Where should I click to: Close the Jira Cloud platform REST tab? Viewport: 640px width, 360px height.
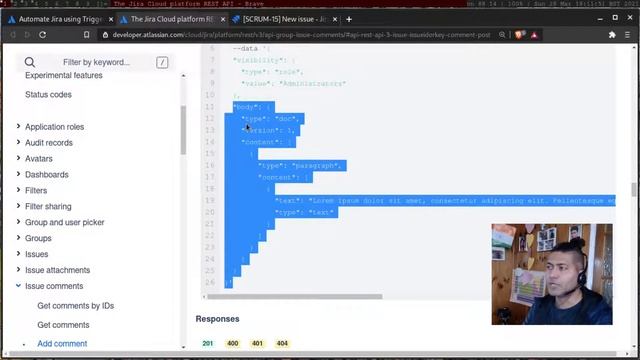222,19
